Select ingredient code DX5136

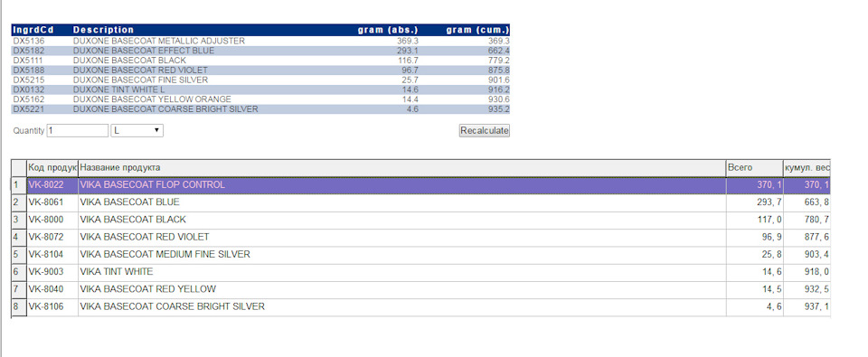(x=29, y=41)
